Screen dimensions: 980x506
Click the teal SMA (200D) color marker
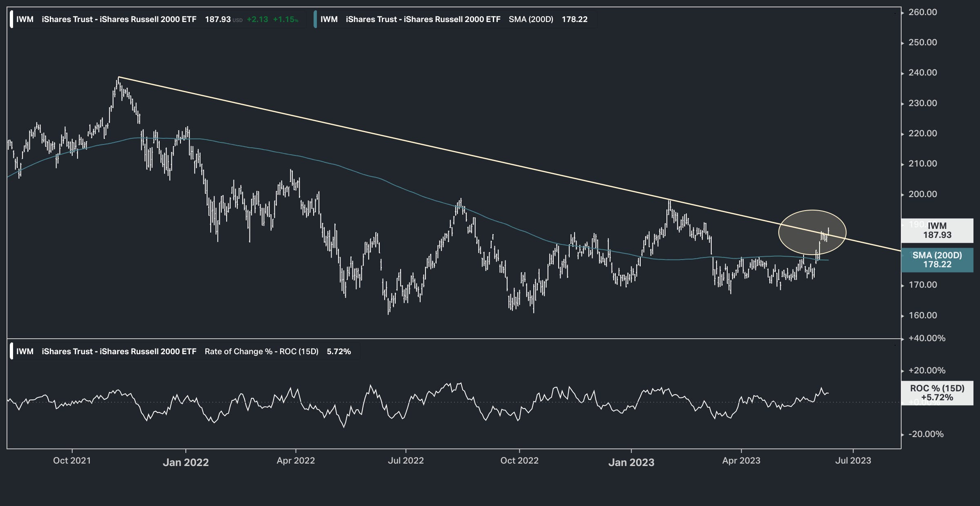(315, 19)
